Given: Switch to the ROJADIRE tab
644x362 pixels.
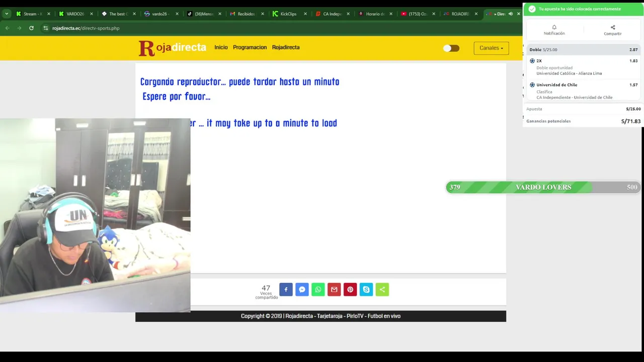Looking at the screenshot, I should coord(459,14).
